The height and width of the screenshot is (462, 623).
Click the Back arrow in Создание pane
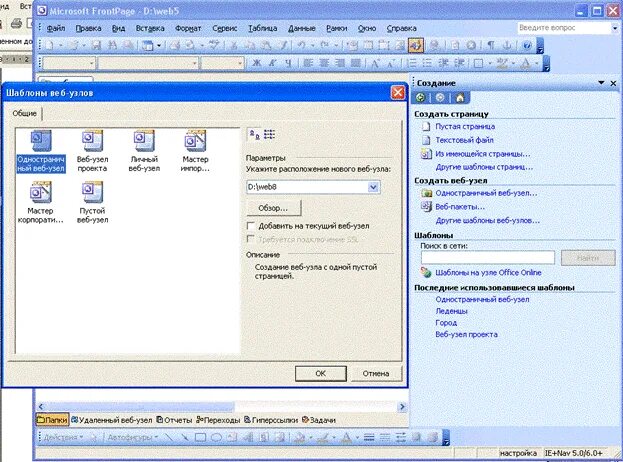421,97
